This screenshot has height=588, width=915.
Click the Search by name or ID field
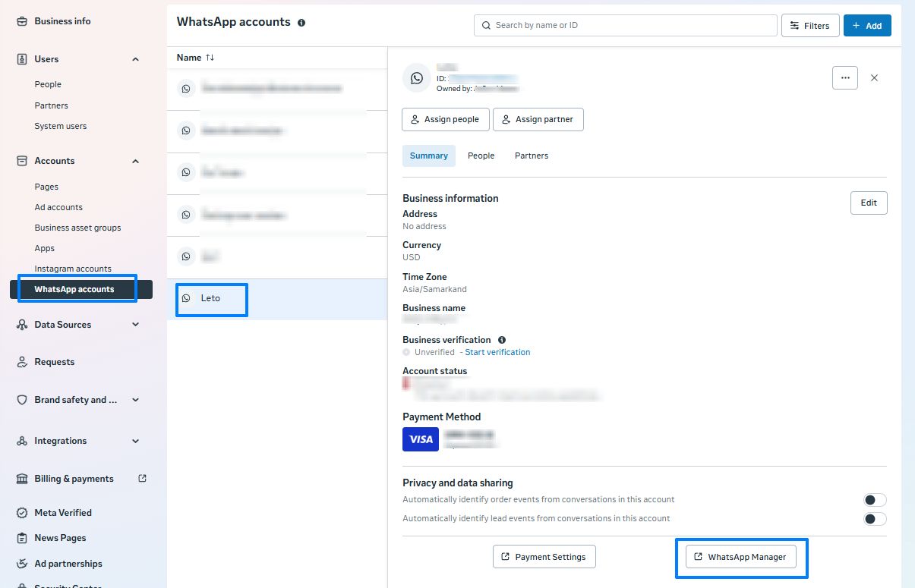tap(624, 25)
